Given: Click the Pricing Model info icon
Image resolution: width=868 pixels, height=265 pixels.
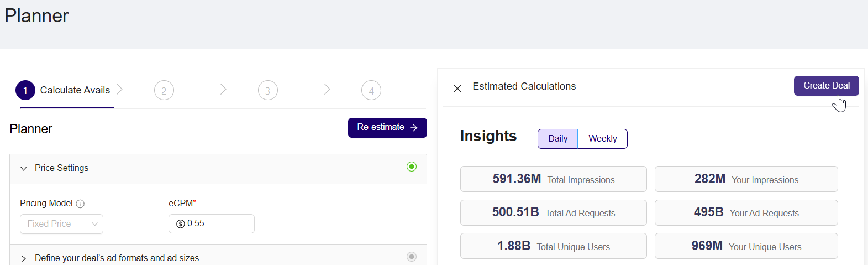Looking at the screenshot, I should [80, 204].
